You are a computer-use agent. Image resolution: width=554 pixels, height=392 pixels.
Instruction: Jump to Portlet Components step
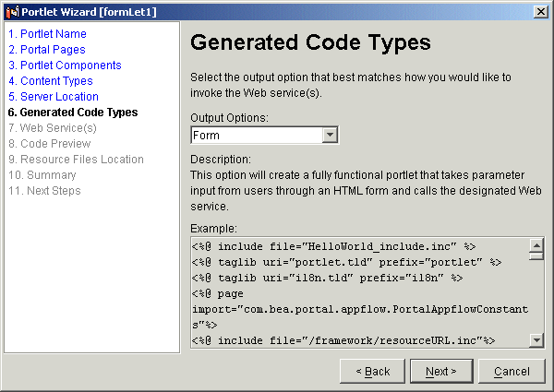click(x=65, y=65)
